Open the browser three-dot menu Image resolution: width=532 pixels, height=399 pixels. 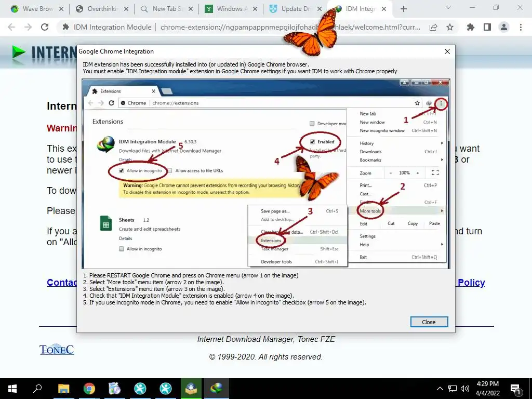(x=521, y=27)
